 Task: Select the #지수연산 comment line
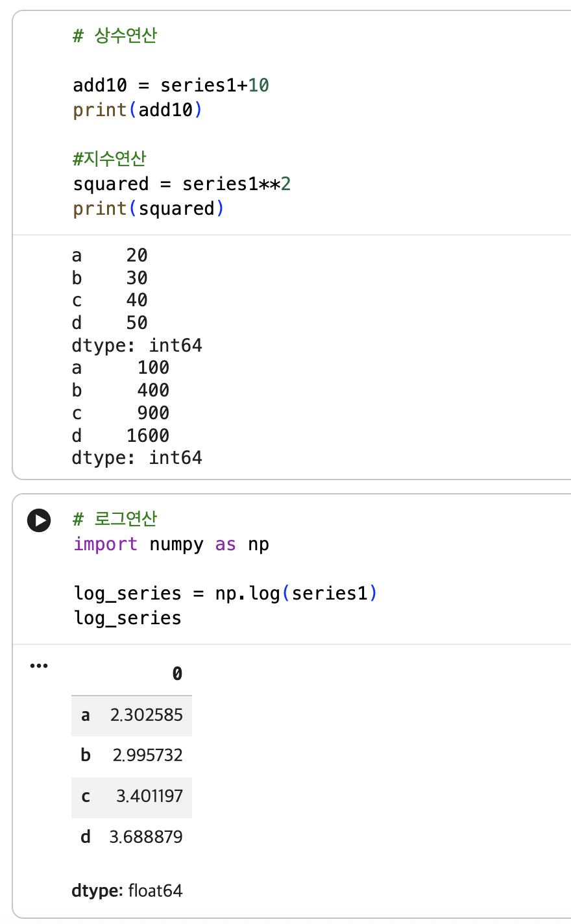[110, 159]
